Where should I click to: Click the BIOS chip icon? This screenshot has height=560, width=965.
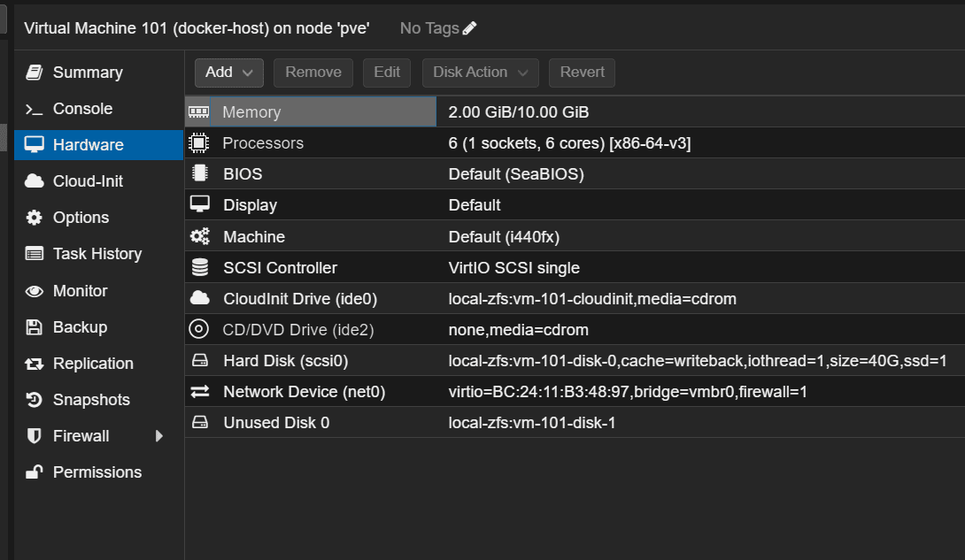tap(199, 173)
